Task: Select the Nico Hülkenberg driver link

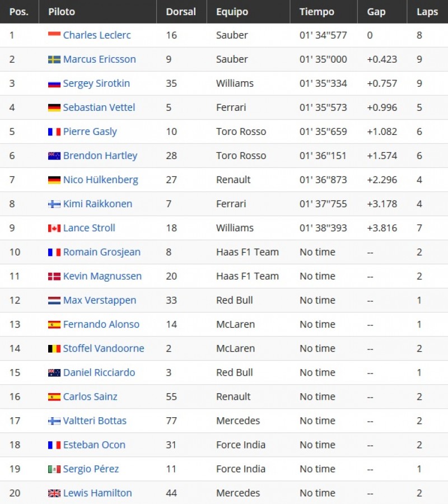Action: click(101, 180)
